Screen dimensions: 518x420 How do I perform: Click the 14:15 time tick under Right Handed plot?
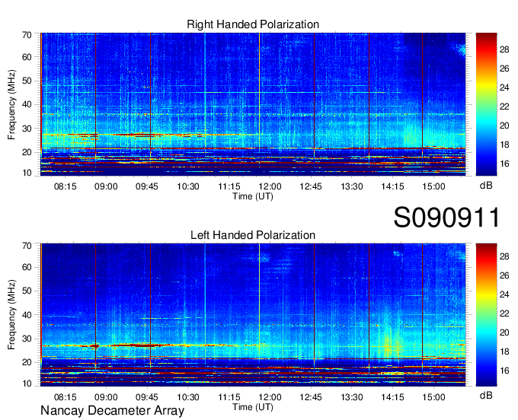[393, 186]
